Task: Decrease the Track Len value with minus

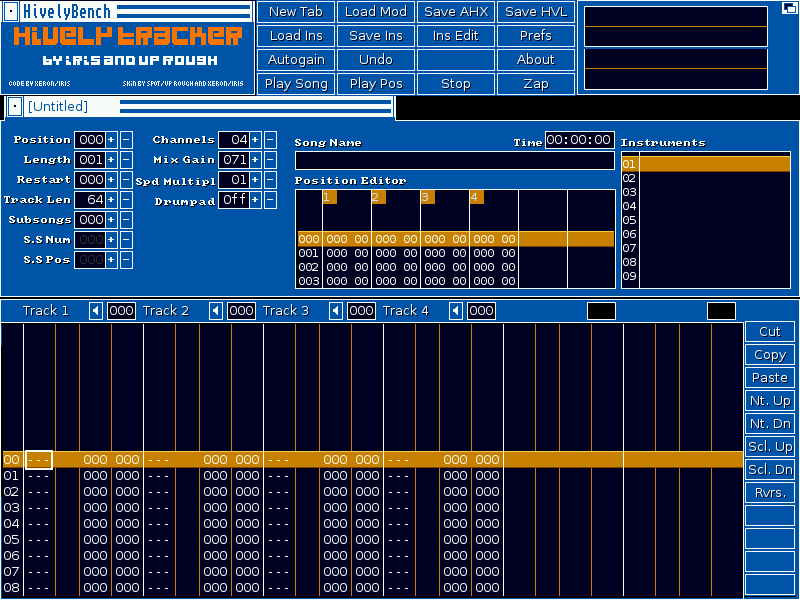Action: [x=126, y=200]
